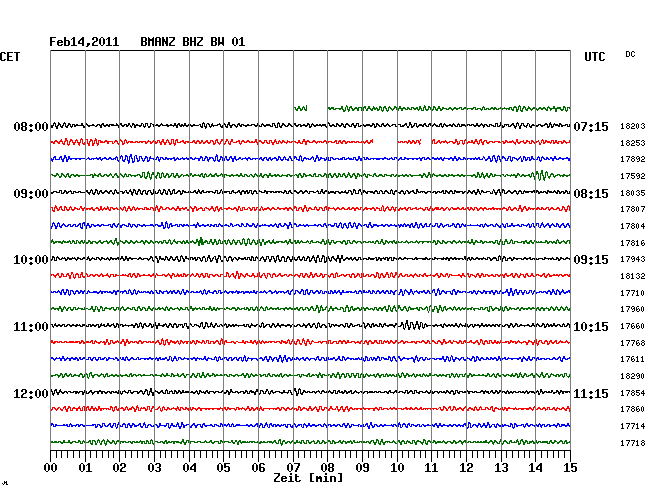Select the UTC time label "07:15"
This screenshot has height=494, width=650.
pyautogui.click(x=591, y=126)
